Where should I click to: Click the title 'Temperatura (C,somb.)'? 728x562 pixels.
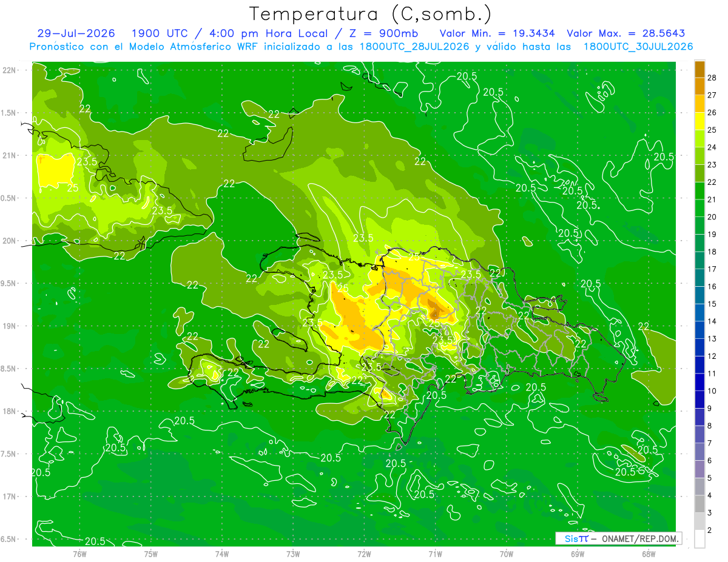[371, 13]
